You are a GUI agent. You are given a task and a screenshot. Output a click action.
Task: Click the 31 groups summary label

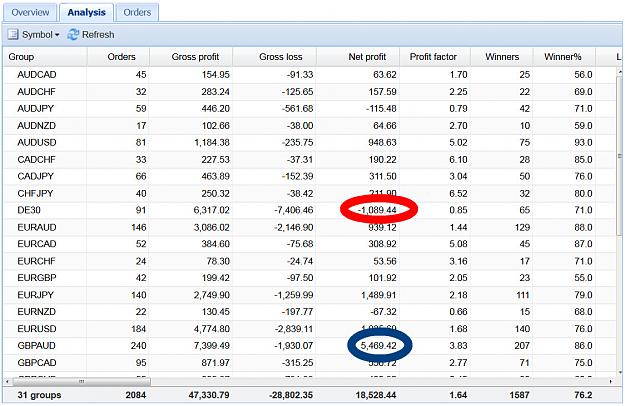[39, 395]
